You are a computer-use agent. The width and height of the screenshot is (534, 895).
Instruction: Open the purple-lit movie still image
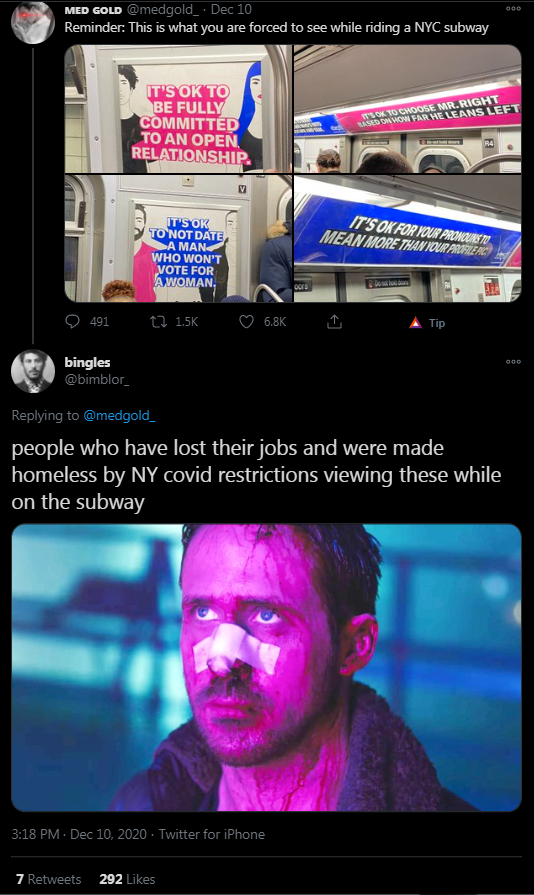pyautogui.click(x=266, y=668)
